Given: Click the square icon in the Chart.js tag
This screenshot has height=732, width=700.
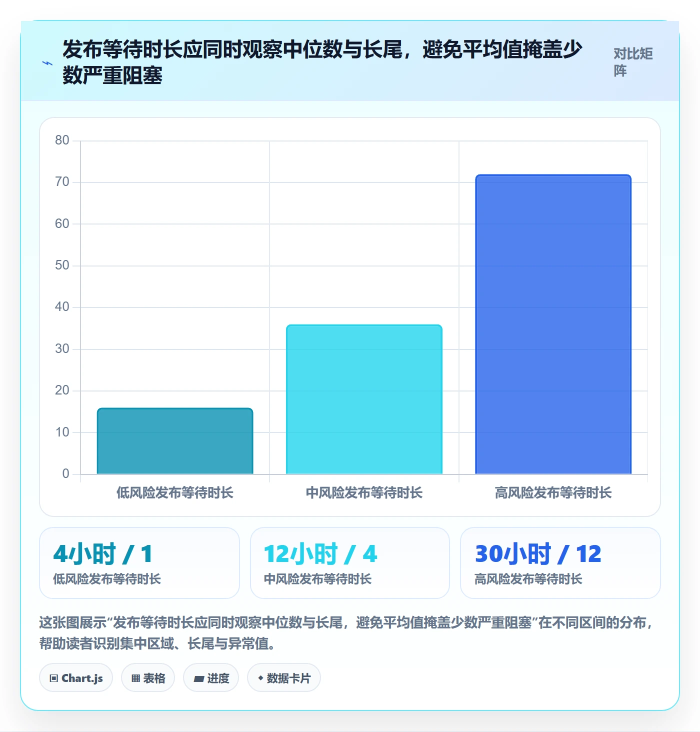Looking at the screenshot, I should [x=54, y=678].
